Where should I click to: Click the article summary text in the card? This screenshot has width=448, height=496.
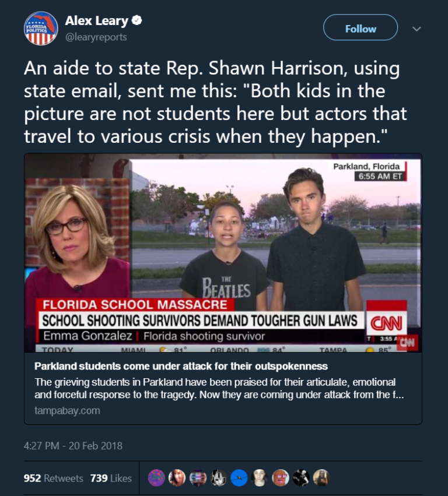pyautogui.click(x=215, y=389)
